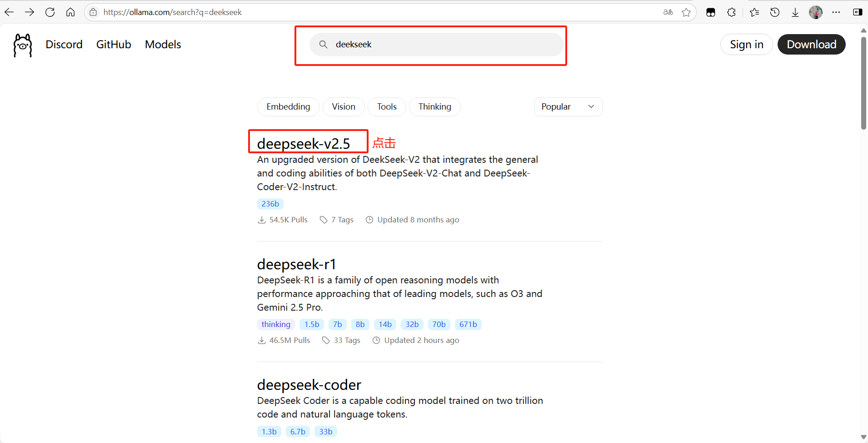Click the 1.3b size tag

click(269, 432)
